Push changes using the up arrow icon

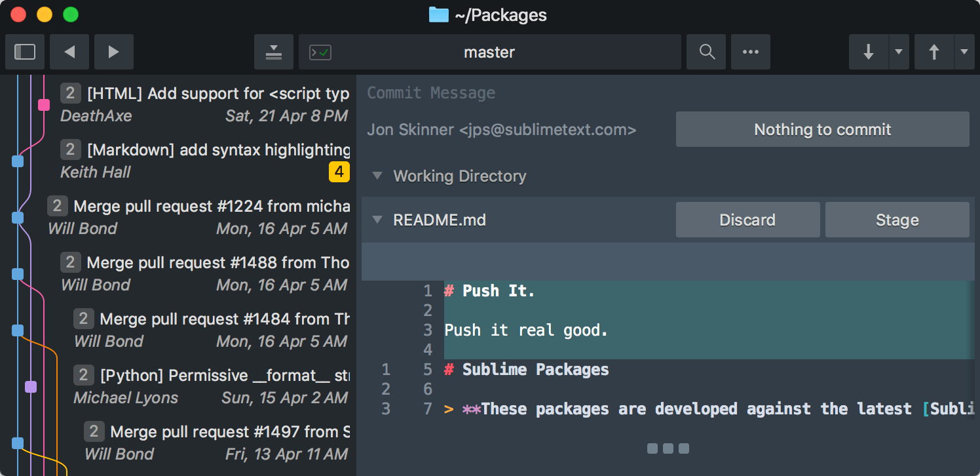coord(934,51)
